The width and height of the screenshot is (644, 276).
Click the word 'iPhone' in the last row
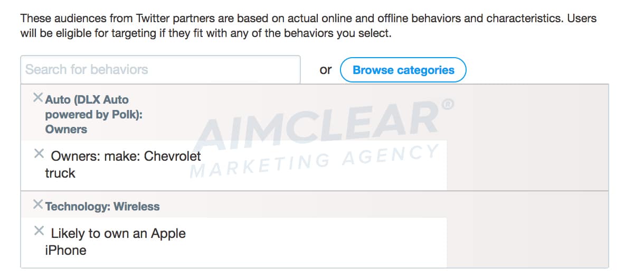tap(65, 250)
